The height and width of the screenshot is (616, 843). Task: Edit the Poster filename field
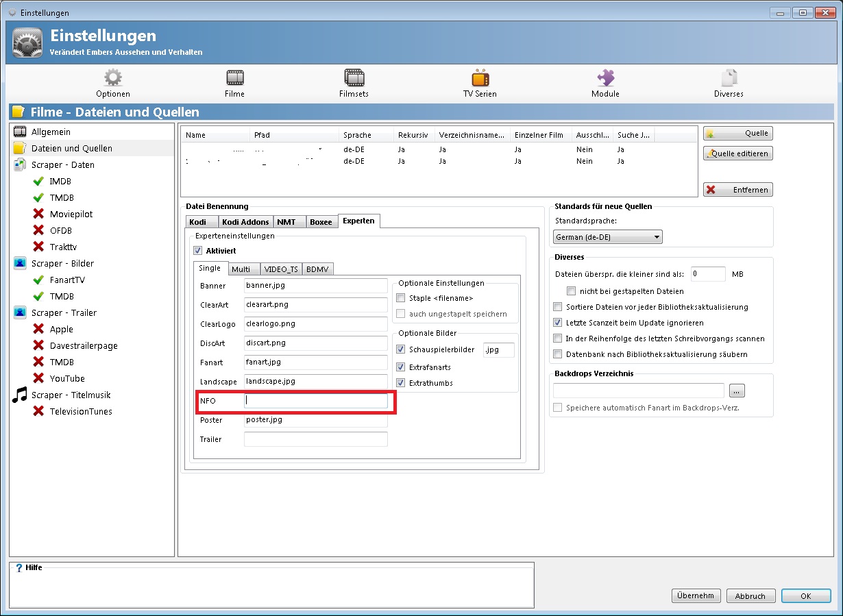[316, 420]
